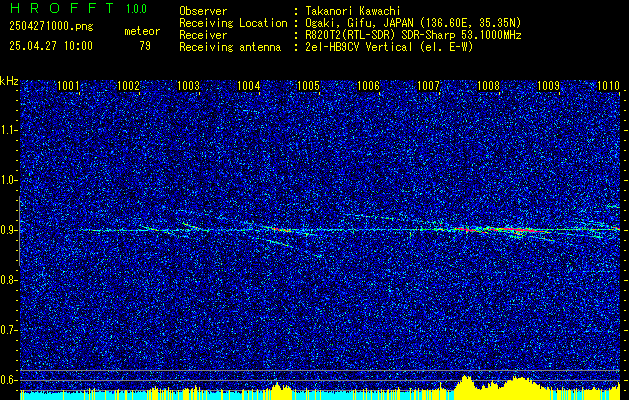The image size is (629, 400).
Task: Click the meteor count 79
Action: point(145,46)
